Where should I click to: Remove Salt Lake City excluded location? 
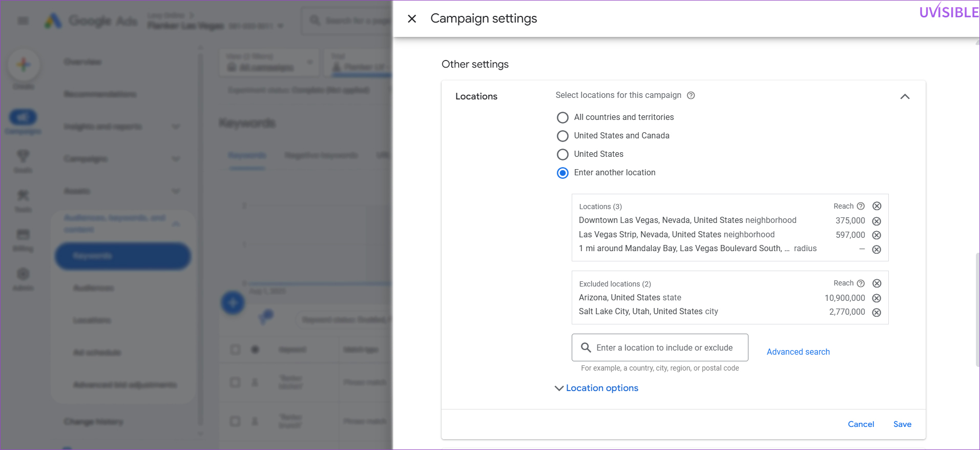click(877, 313)
